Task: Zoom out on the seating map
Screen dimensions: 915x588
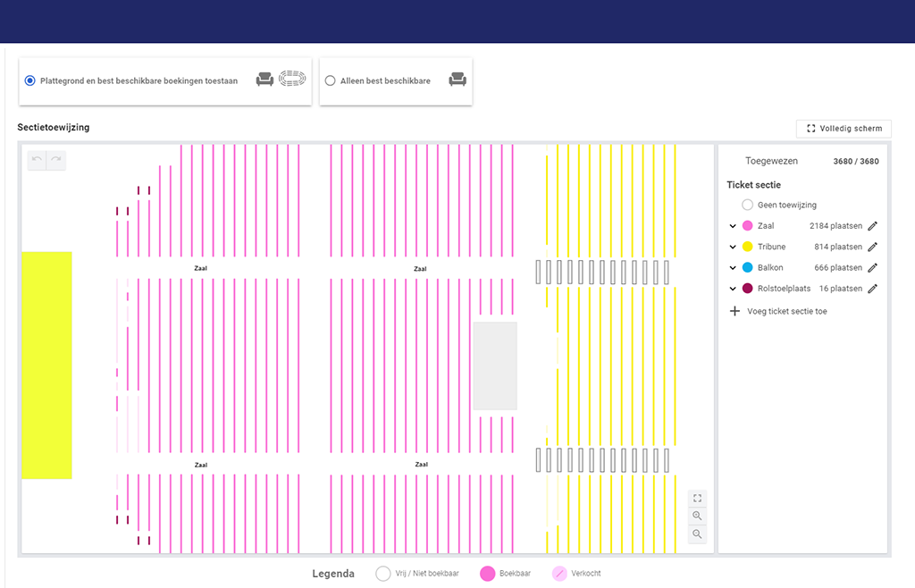Action: 697,533
